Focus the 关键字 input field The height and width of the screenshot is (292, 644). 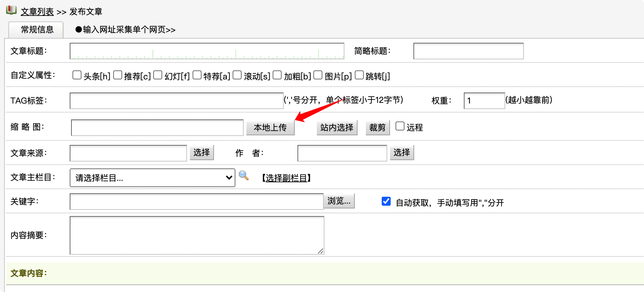197,202
